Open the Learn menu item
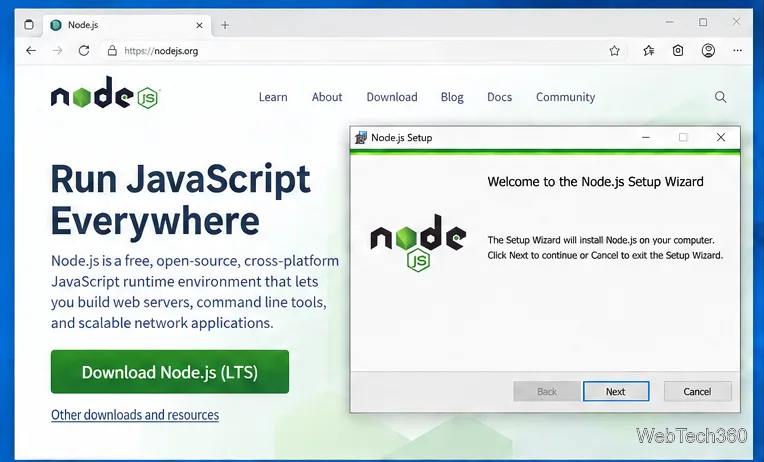Viewport: 764px width, 462px height. 273,97
